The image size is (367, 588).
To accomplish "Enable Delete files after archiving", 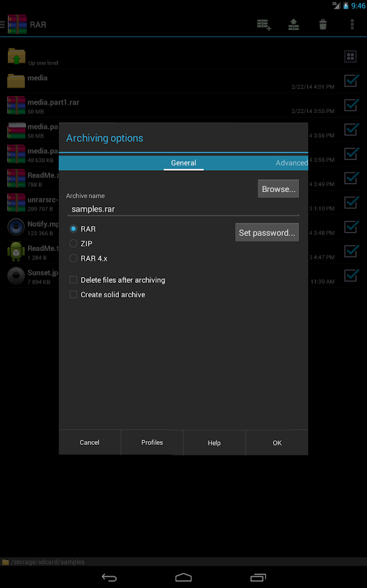I will [74, 280].
